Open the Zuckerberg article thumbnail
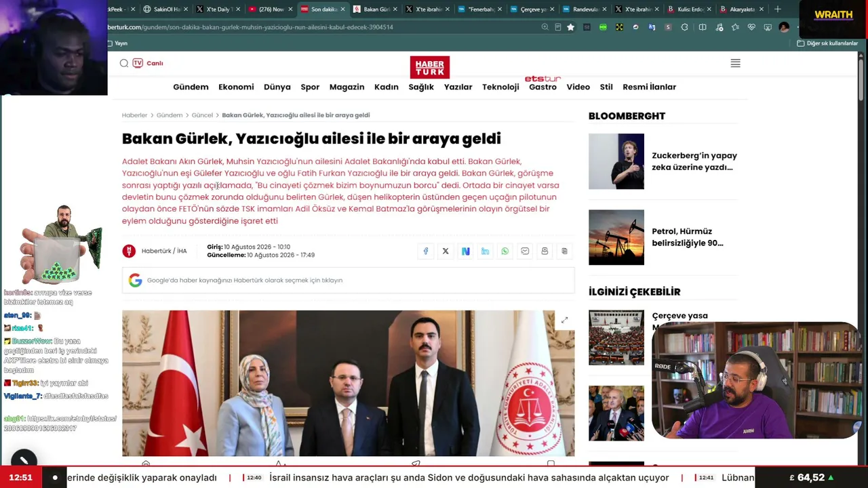 pos(616,161)
